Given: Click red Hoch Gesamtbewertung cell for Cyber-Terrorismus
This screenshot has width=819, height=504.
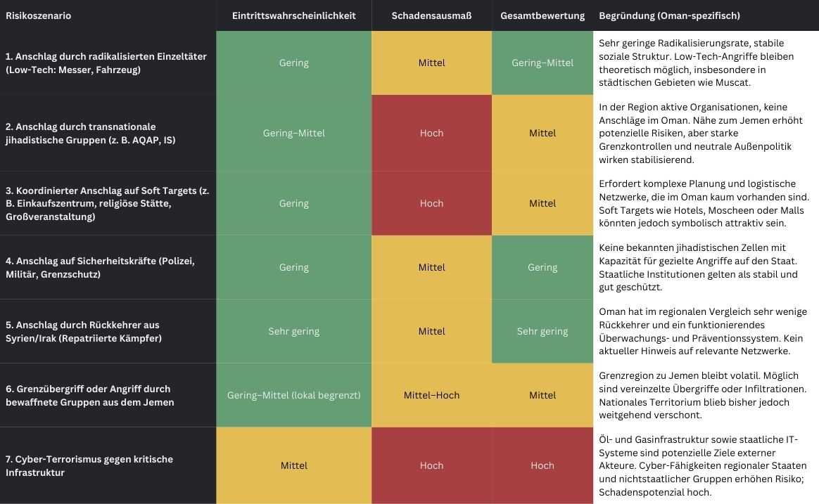Looking at the screenshot, I should point(542,465).
